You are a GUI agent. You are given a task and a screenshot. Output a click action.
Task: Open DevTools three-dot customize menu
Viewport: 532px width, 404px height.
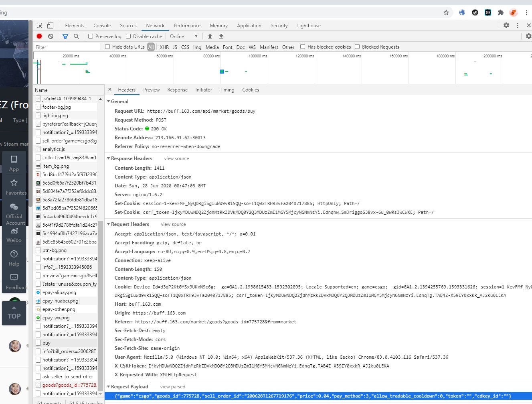(x=518, y=25)
